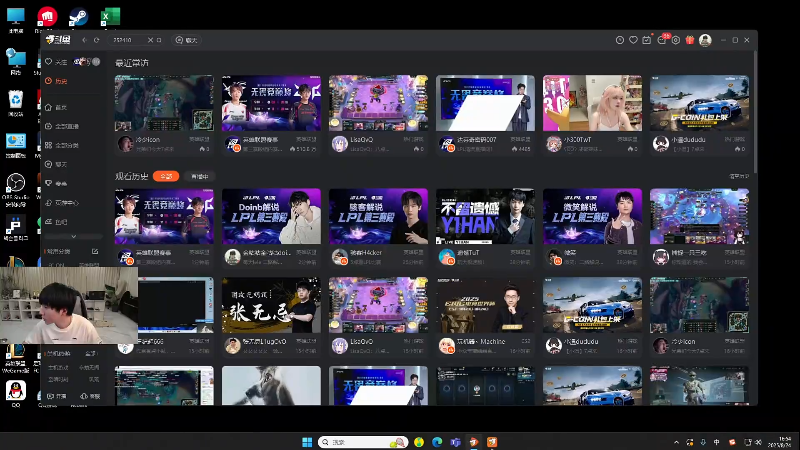Click the Douyu logo in the title bar
Image resolution: width=800 pixels, height=450 pixels.
(58, 40)
